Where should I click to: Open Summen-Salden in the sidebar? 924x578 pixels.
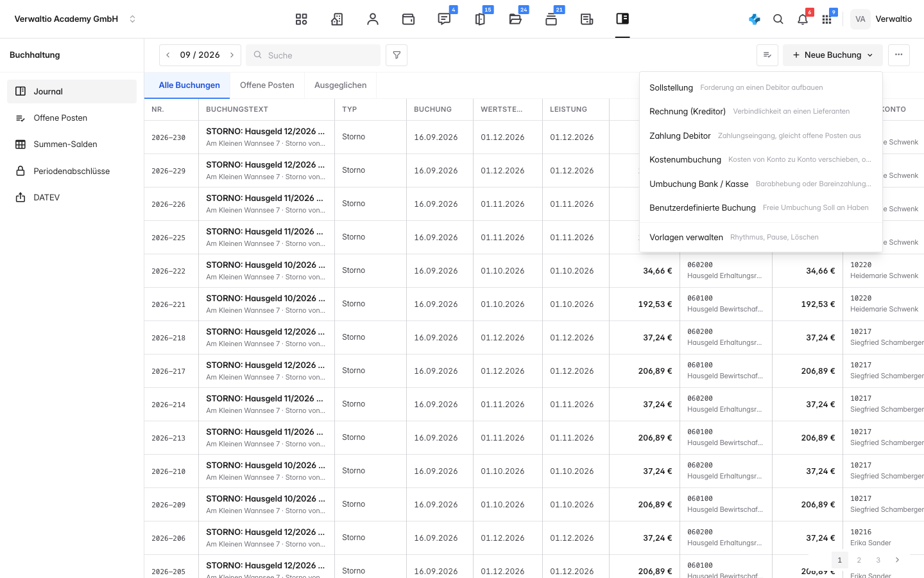point(72,144)
